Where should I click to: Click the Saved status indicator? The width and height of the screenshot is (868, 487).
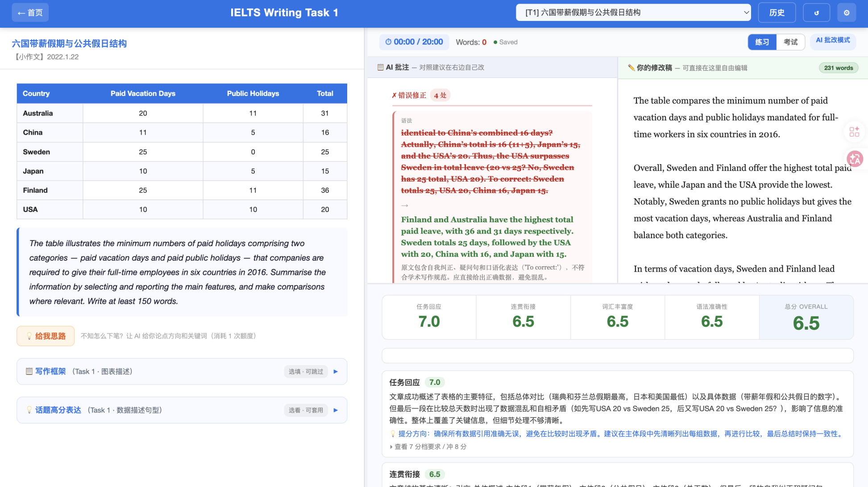coord(506,42)
